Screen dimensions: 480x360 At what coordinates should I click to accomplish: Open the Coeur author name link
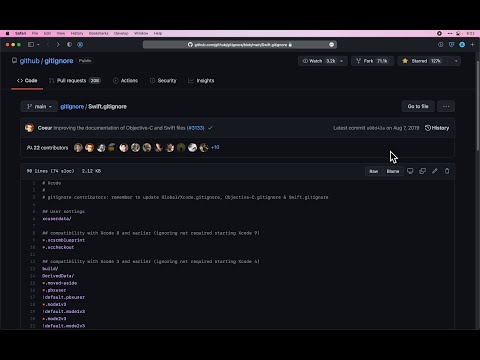click(x=45, y=128)
